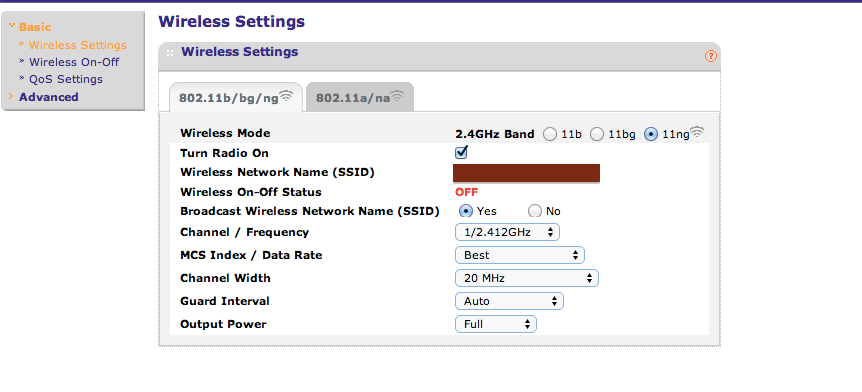
Task: Open Wireless Settings in the sidebar
Action: click(78, 45)
